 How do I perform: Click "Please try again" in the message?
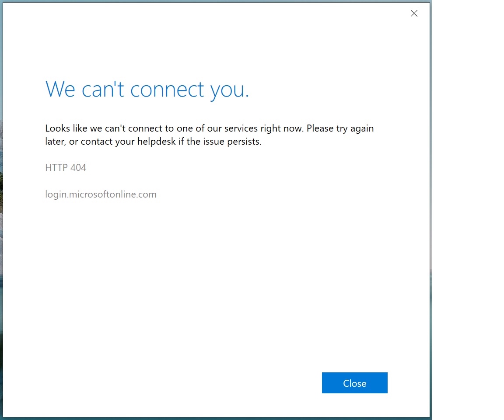tap(340, 128)
